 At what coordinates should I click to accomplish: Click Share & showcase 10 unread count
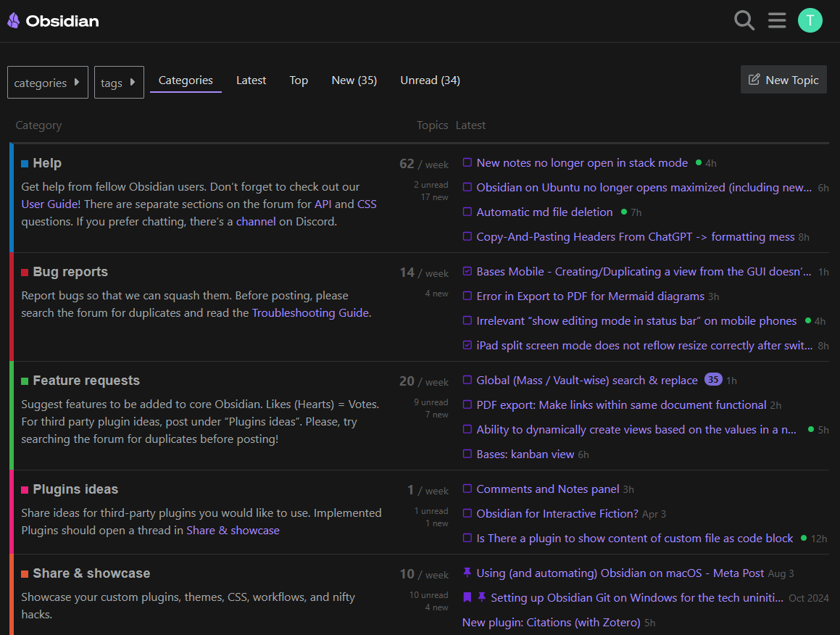[x=428, y=595]
